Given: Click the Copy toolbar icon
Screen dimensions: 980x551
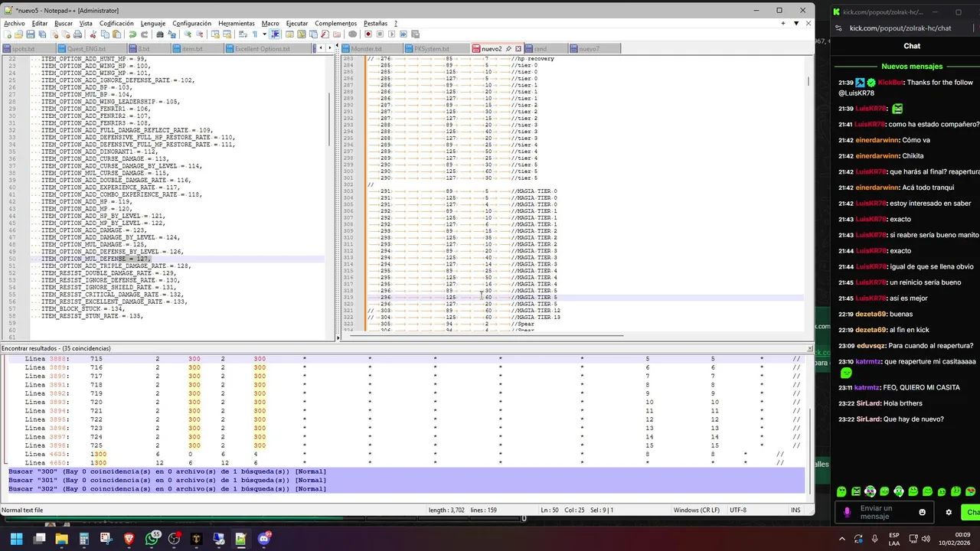Looking at the screenshot, I should pos(105,34).
